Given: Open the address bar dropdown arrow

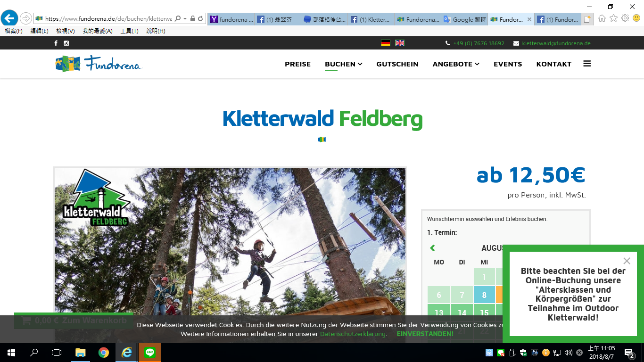Looking at the screenshot, I should 185,19.
